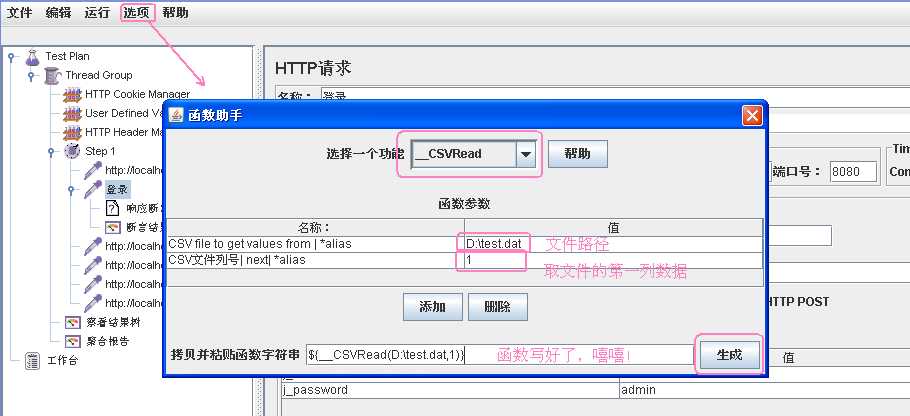Image resolution: width=910 pixels, height=416 pixels.
Task: Select the 工作台 workbench icon
Action: click(x=33, y=361)
